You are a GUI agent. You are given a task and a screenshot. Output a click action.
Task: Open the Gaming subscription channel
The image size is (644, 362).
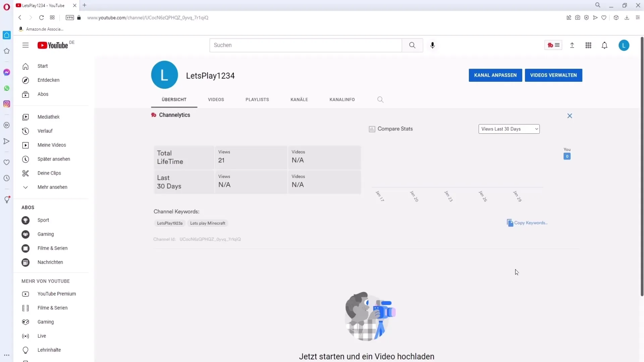click(46, 234)
